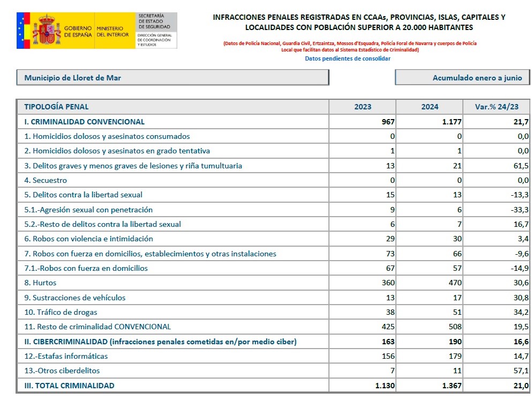
Task: Select the Secretaría de Estado de Seguridad label
Action: tap(154, 21)
